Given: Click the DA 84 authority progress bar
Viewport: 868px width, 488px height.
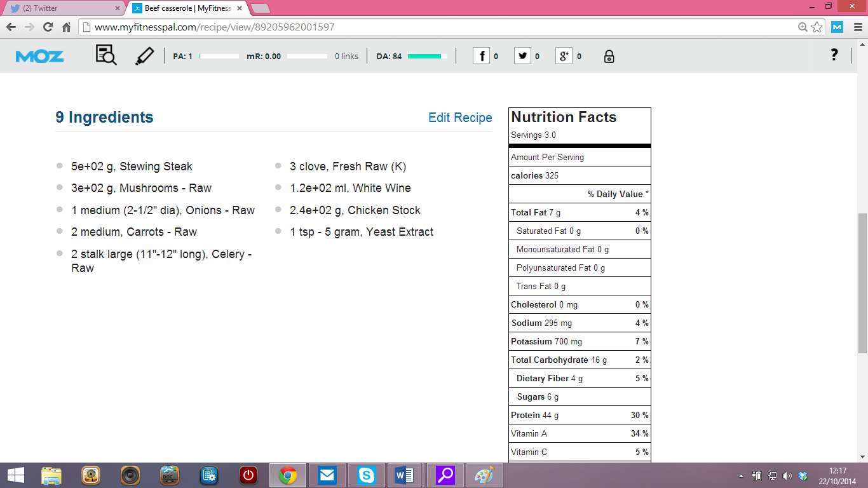Looking at the screenshot, I should (x=427, y=57).
